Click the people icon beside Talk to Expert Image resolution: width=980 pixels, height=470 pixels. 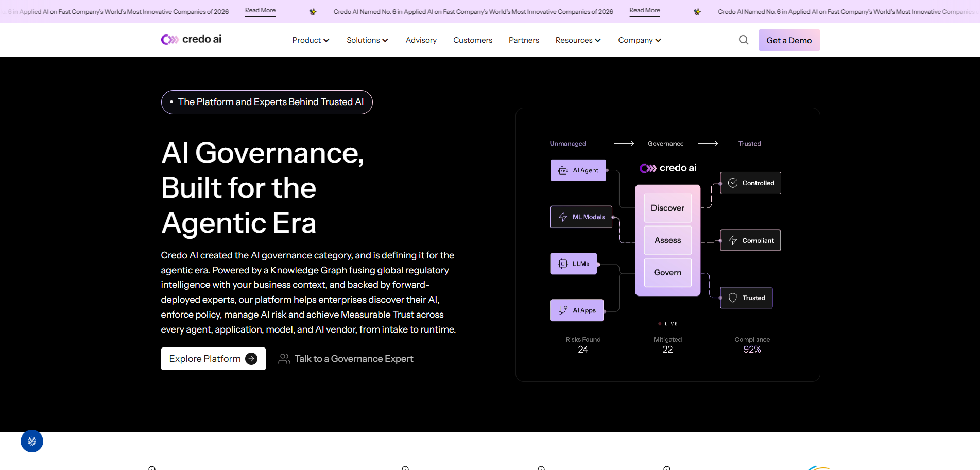pos(284,359)
